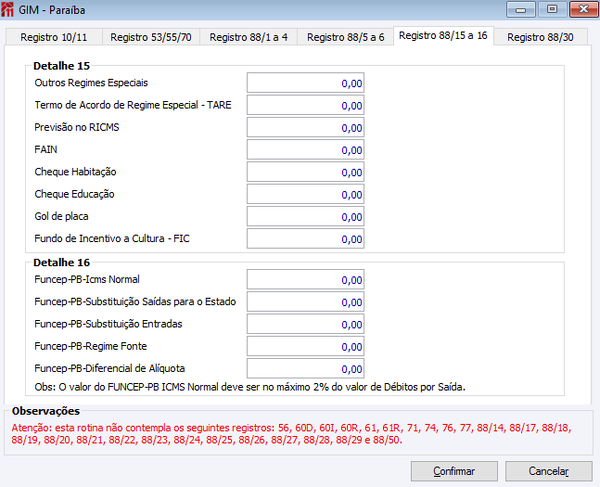Select the Registro 88/1 a 4 tab
The image size is (600, 487).
pos(248,37)
